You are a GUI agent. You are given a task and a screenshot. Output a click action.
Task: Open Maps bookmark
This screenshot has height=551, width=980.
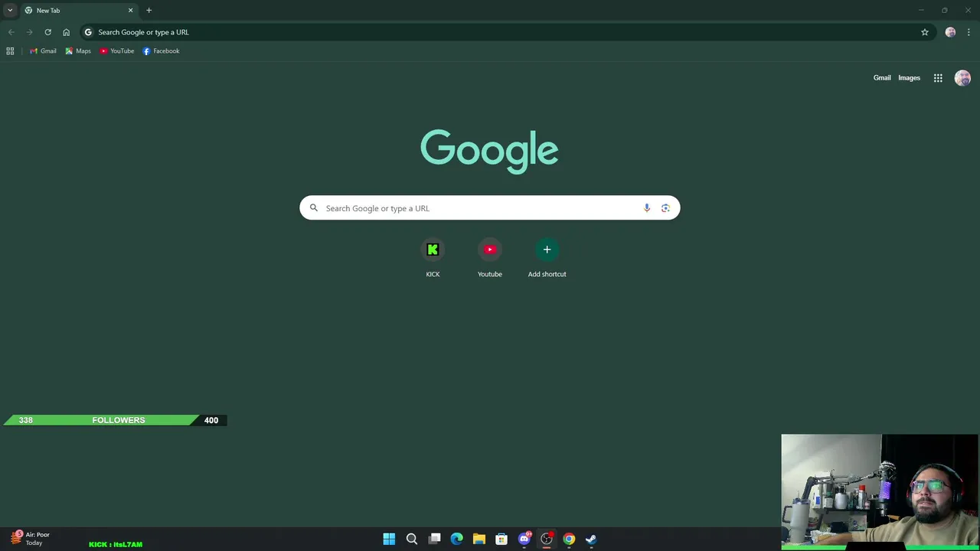[x=78, y=51]
